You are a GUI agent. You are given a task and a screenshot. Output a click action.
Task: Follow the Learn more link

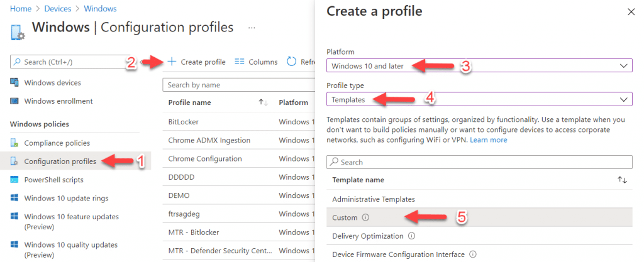pos(488,140)
